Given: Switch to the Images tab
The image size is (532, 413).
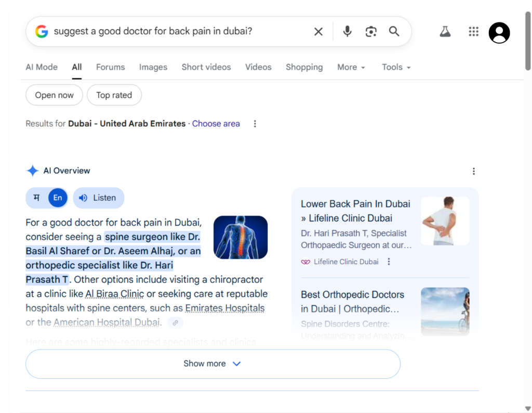Looking at the screenshot, I should click(x=153, y=67).
